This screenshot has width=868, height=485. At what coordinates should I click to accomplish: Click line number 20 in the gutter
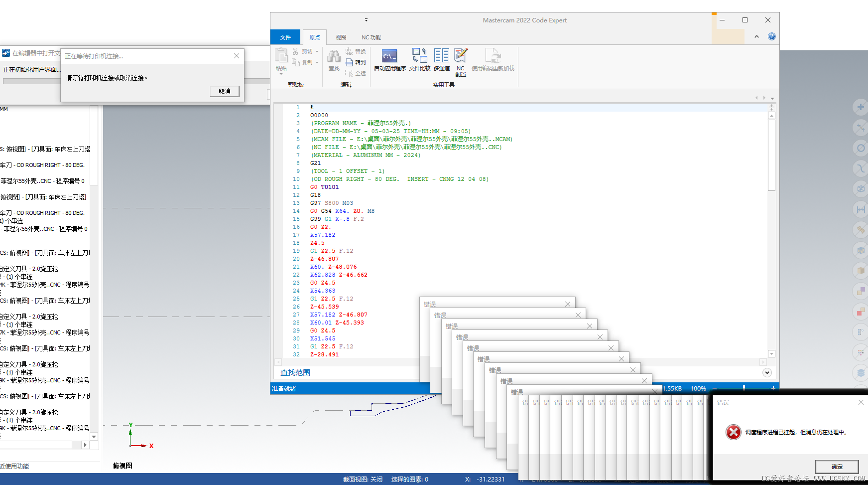pyautogui.click(x=296, y=259)
